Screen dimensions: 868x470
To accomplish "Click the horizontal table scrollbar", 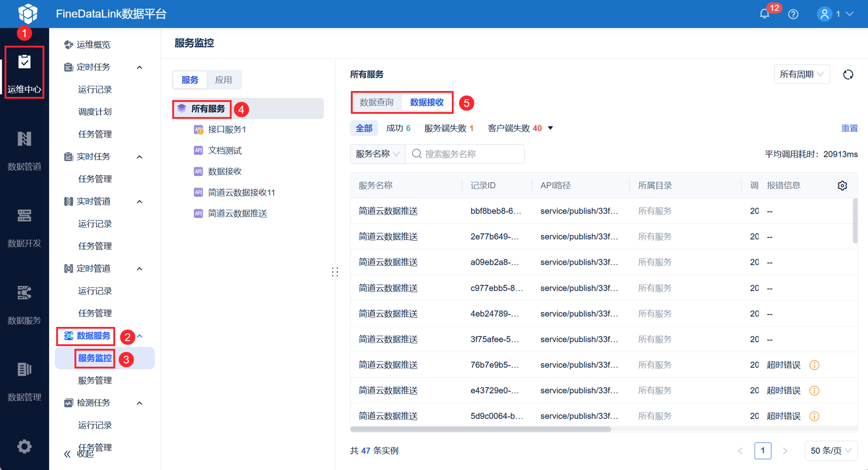I will tap(481, 429).
